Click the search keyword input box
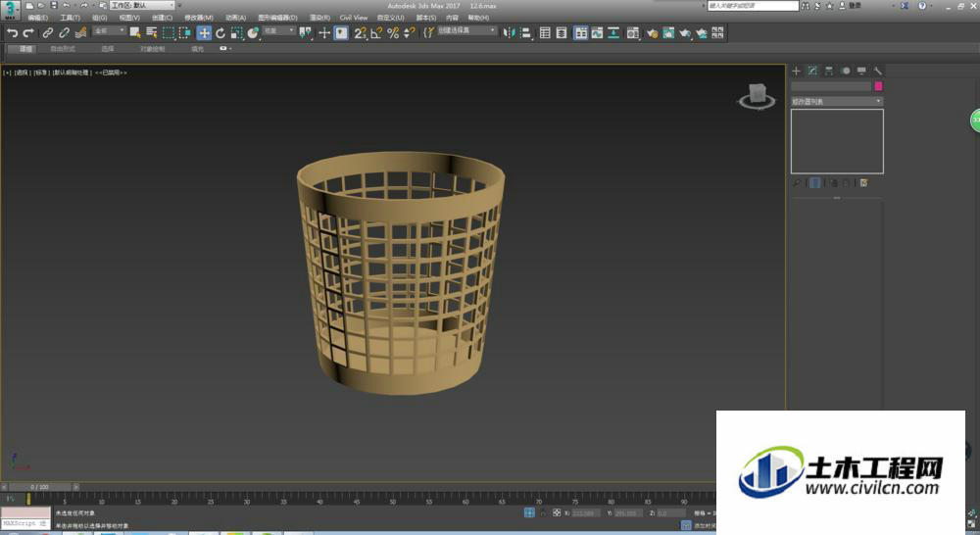This screenshot has height=535, width=980. tap(753, 6)
